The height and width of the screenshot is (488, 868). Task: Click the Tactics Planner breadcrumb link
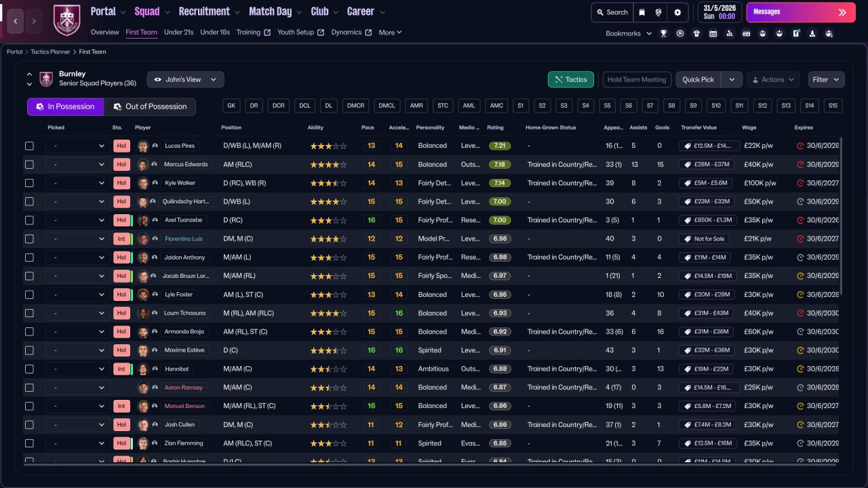[x=51, y=52]
